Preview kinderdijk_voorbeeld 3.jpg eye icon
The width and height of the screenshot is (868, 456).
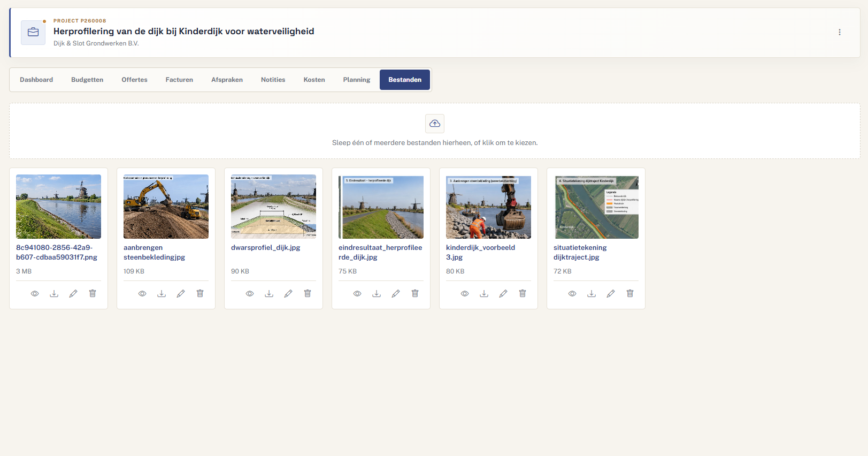pyautogui.click(x=465, y=293)
